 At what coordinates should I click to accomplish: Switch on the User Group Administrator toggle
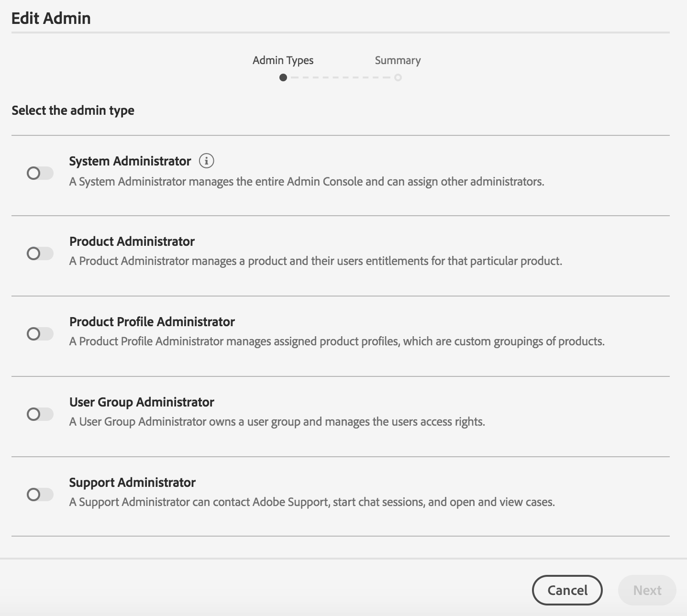[x=40, y=414]
